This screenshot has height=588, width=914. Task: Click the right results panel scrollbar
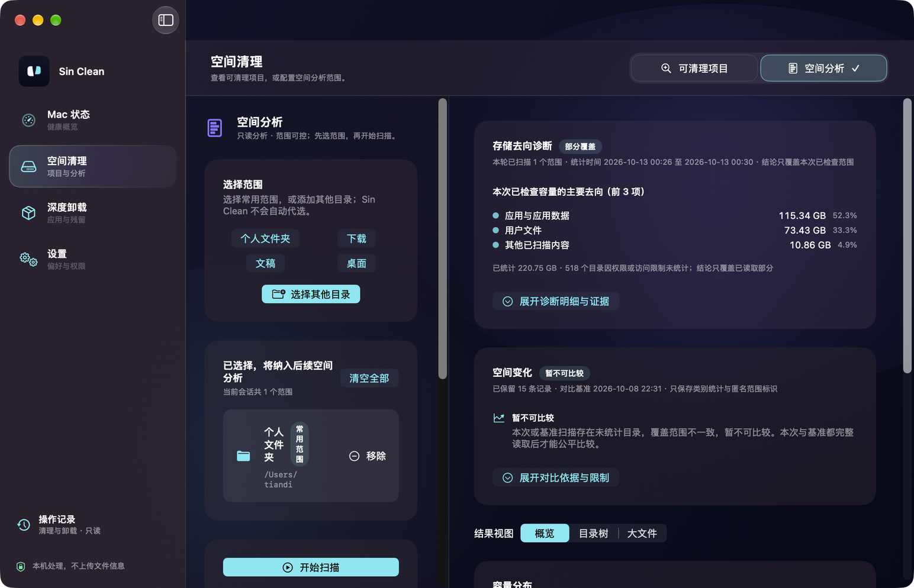pyautogui.click(x=907, y=235)
